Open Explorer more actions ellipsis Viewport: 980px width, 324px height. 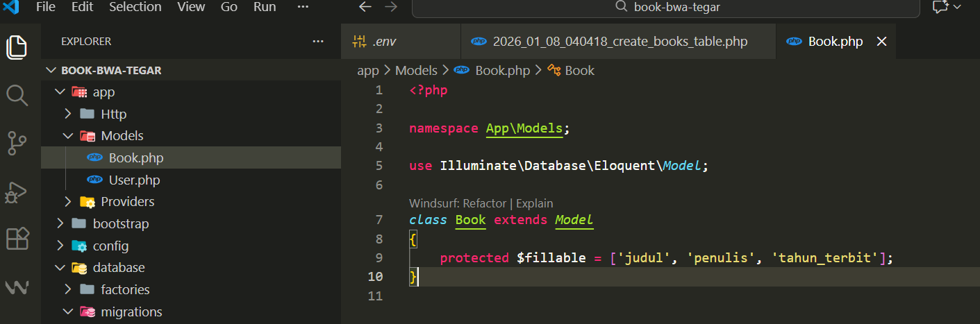[x=318, y=42]
